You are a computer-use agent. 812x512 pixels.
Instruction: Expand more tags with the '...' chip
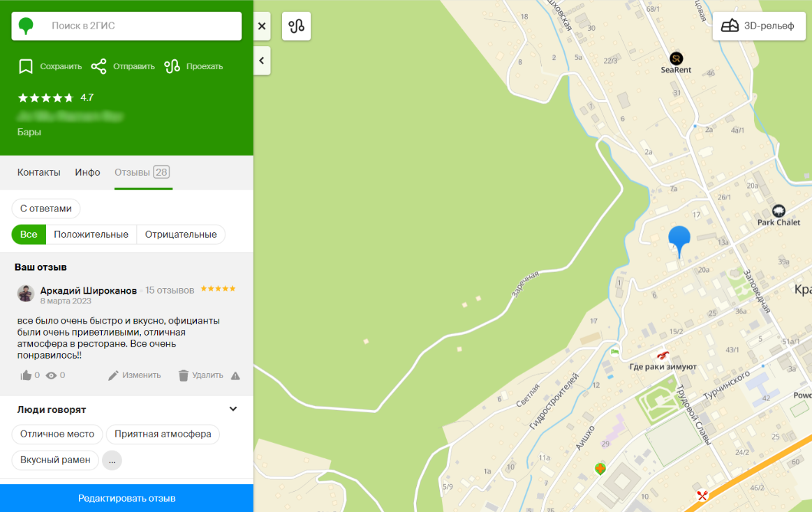click(x=112, y=460)
